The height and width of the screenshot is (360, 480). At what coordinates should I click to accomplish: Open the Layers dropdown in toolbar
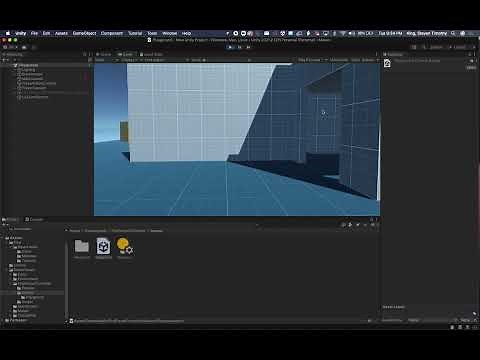click(436, 47)
